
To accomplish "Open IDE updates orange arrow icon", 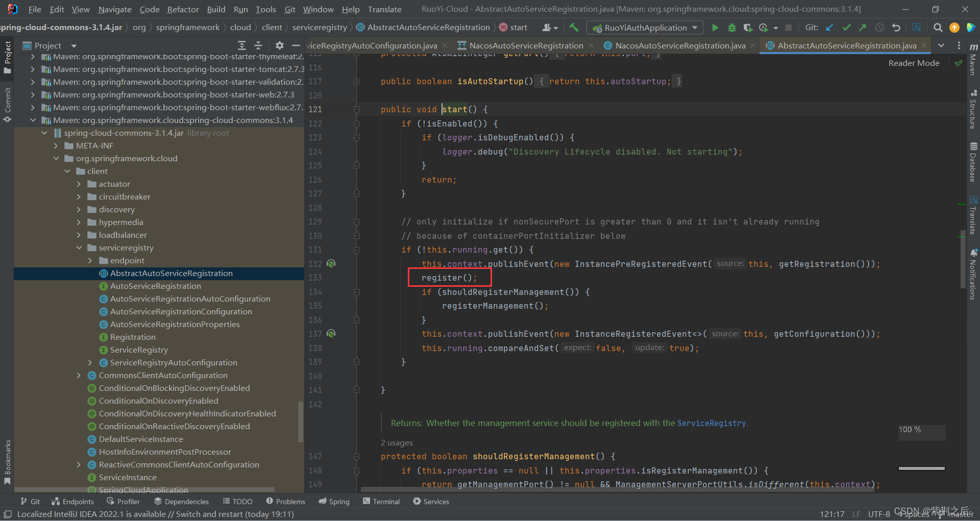I will [954, 28].
